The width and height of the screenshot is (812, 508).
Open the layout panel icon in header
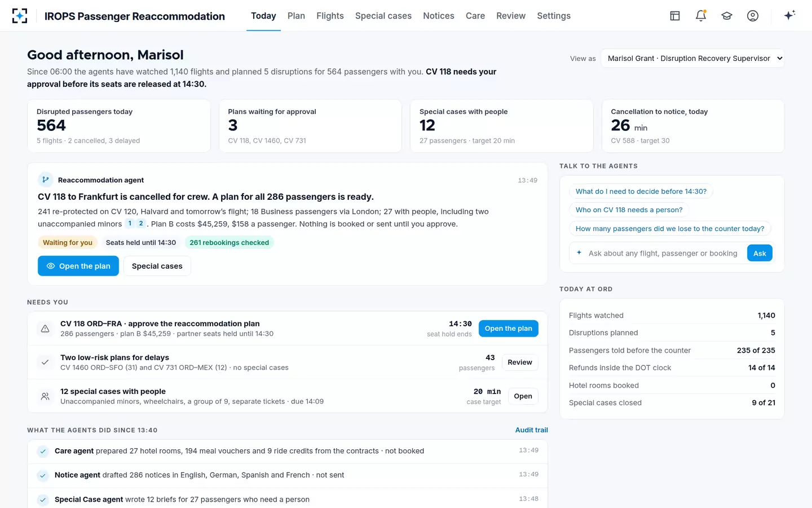pyautogui.click(x=675, y=16)
